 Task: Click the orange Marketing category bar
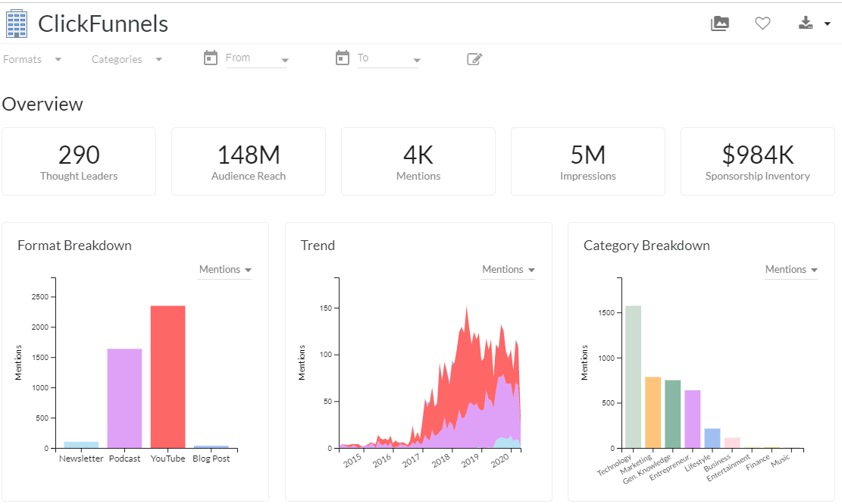pyautogui.click(x=653, y=412)
